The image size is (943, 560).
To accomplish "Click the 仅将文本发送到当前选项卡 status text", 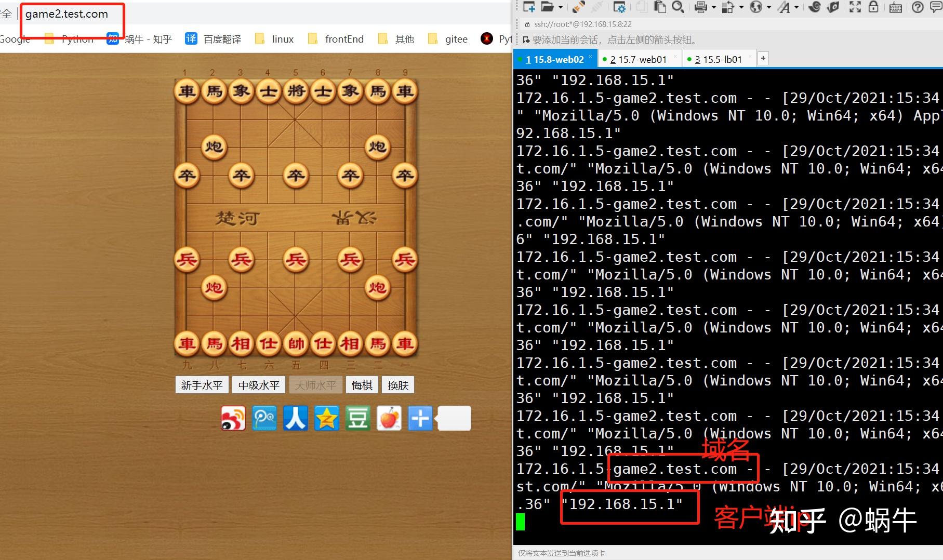I will [562, 553].
